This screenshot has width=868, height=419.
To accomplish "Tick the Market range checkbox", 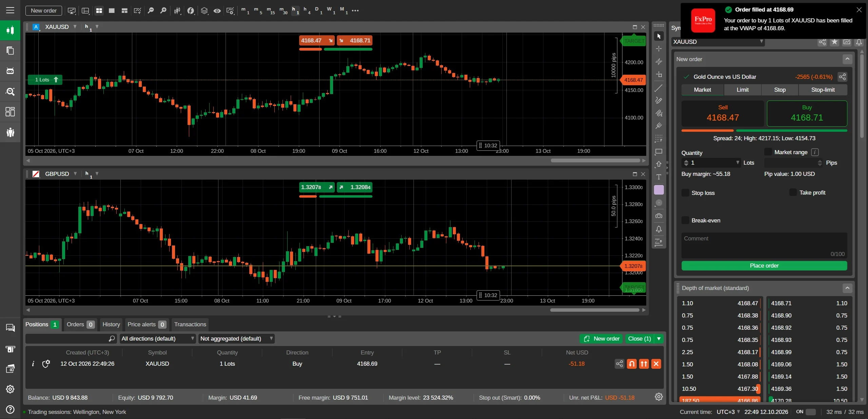I will [x=768, y=152].
